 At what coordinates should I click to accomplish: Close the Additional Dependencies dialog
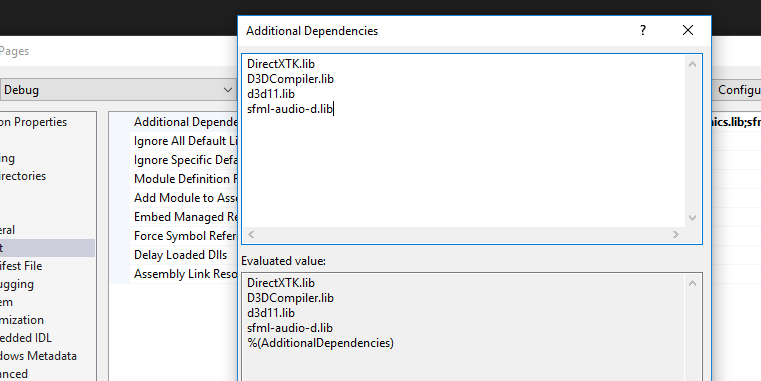tap(688, 30)
